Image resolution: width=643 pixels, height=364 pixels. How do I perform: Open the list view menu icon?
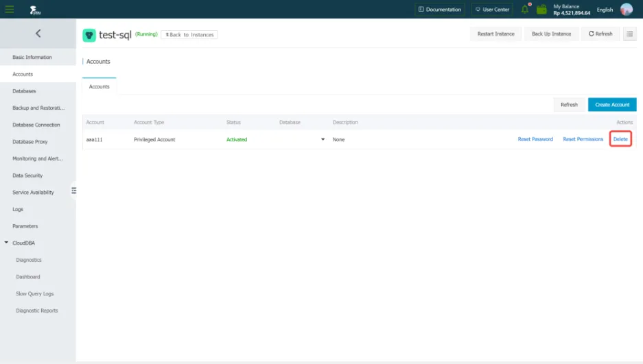[x=630, y=34]
